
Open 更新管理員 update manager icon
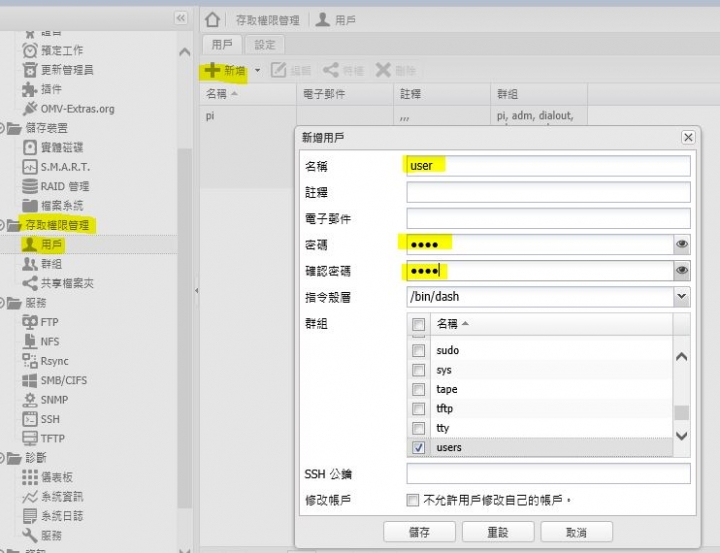tap(30, 70)
